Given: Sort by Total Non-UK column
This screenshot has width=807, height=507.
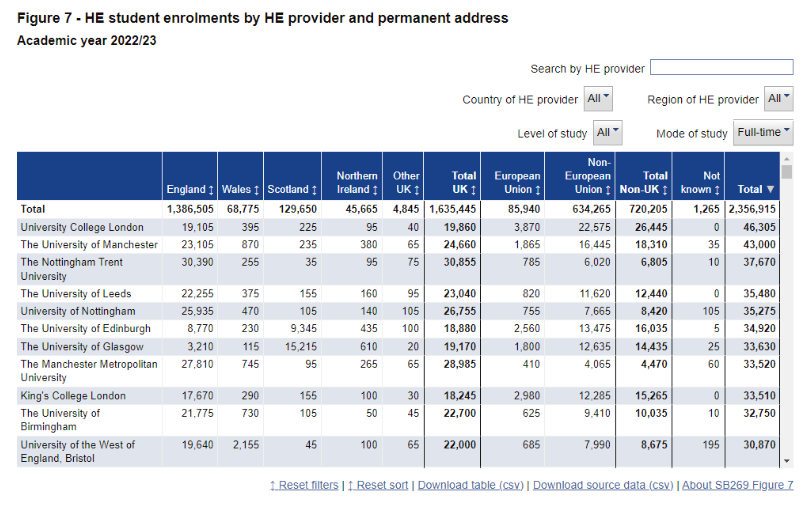Looking at the screenshot, I should pos(642,182).
